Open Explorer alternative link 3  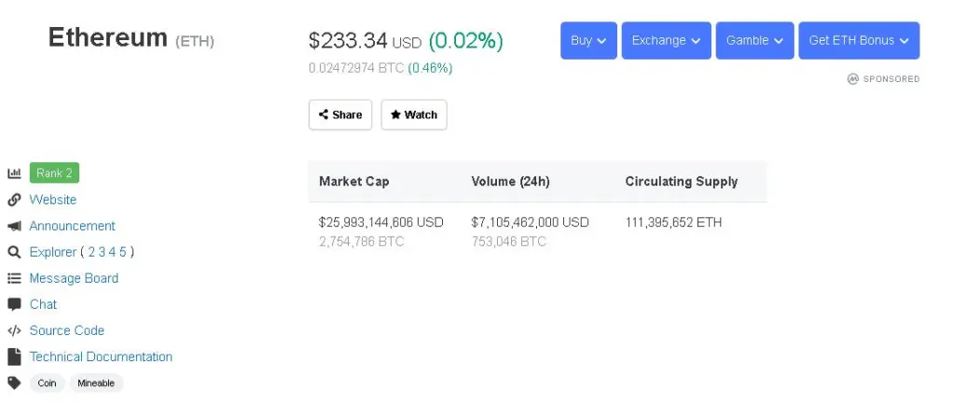point(102,252)
